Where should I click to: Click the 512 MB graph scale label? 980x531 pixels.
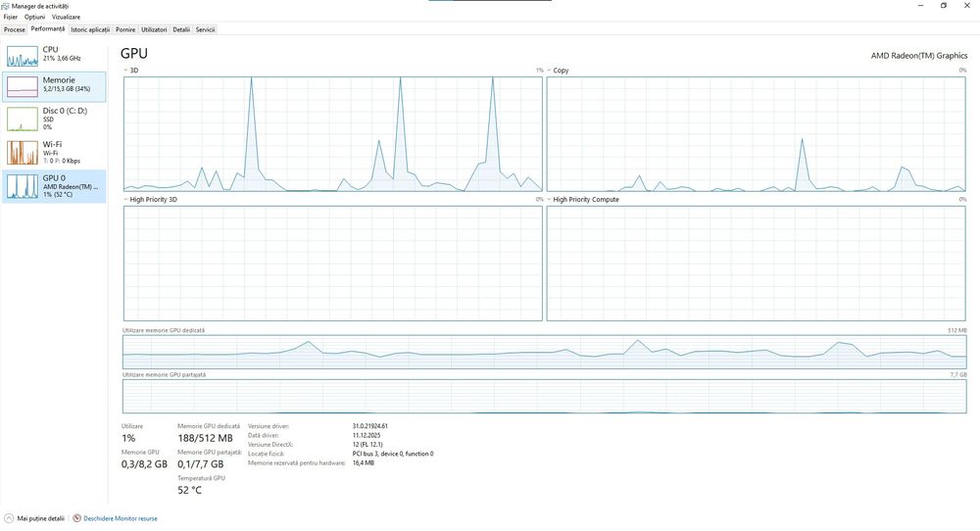956,330
